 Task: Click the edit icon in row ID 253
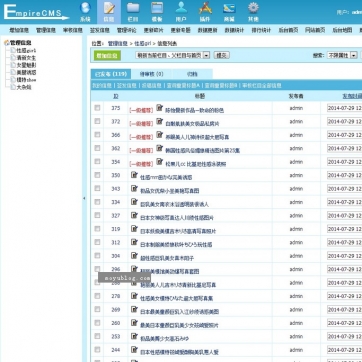(x=134, y=336)
